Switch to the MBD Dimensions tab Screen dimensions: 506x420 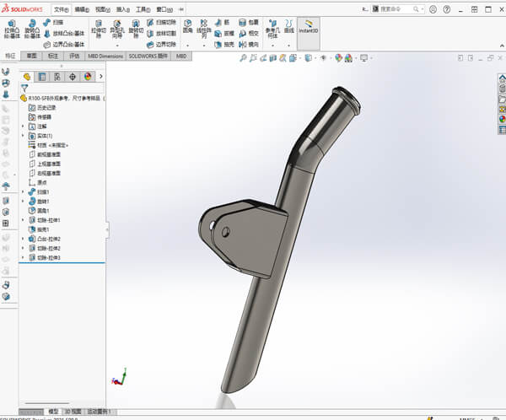pos(105,57)
